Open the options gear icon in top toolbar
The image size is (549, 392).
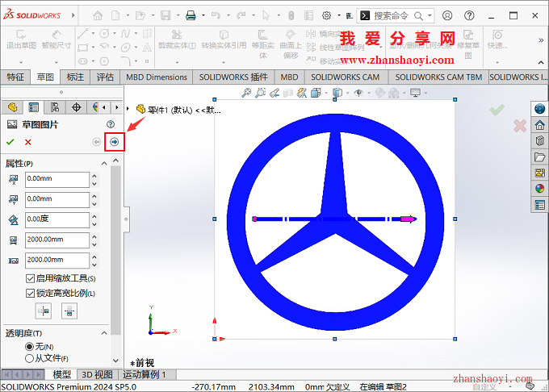coord(326,15)
